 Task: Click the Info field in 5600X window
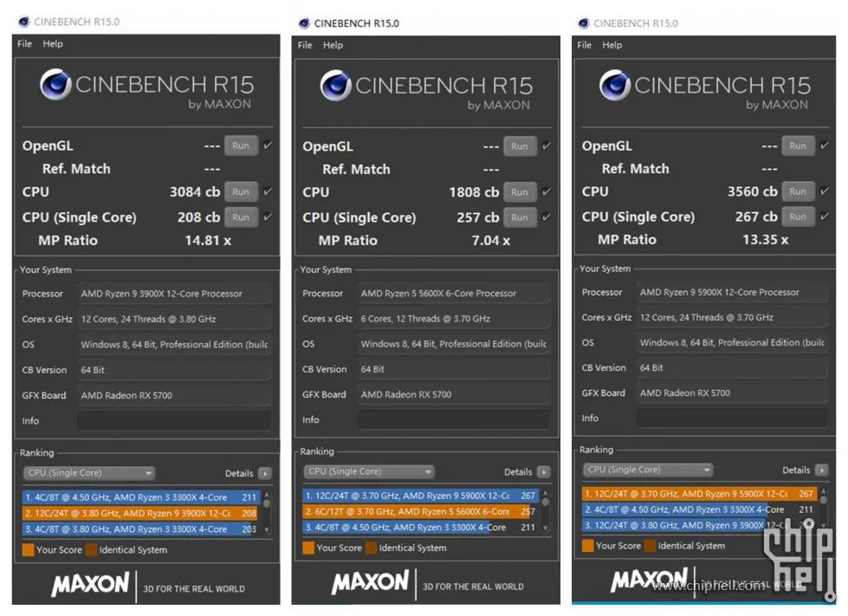454,419
